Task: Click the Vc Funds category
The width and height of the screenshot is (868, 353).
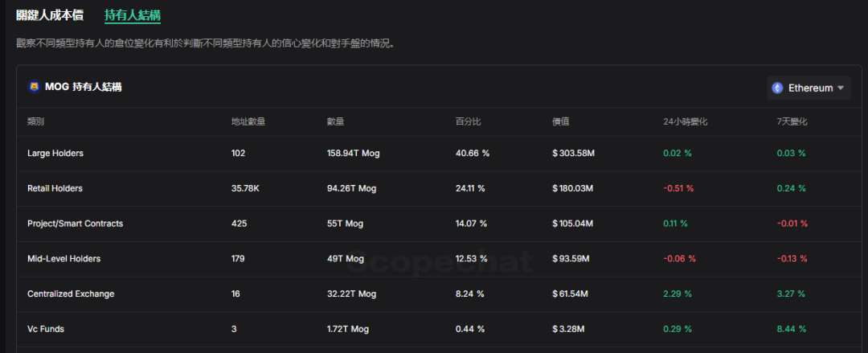Action: coord(47,330)
